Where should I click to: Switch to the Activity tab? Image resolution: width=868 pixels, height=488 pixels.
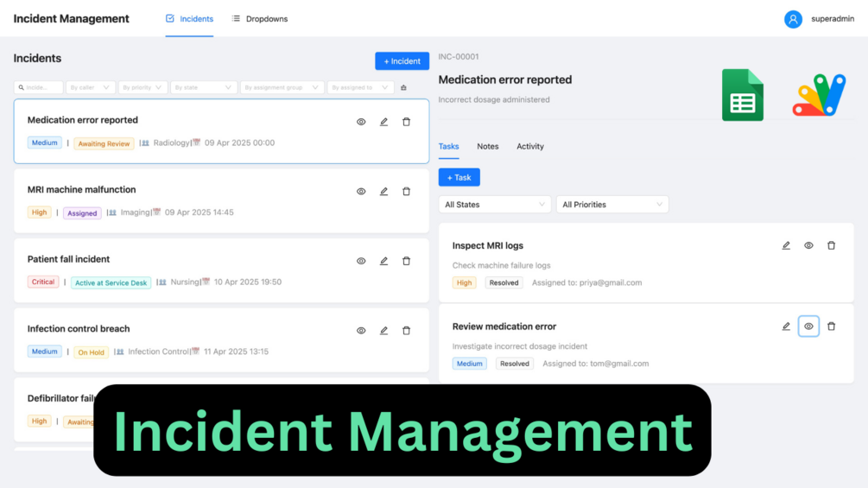530,147
